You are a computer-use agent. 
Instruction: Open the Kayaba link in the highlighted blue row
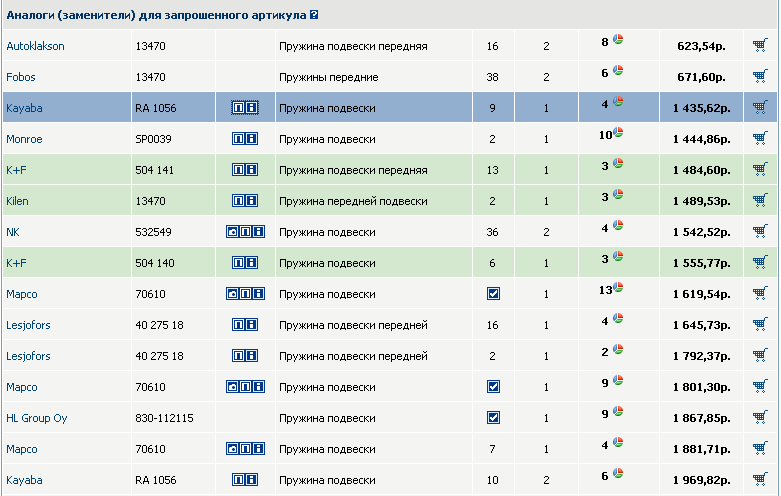(24, 108)
